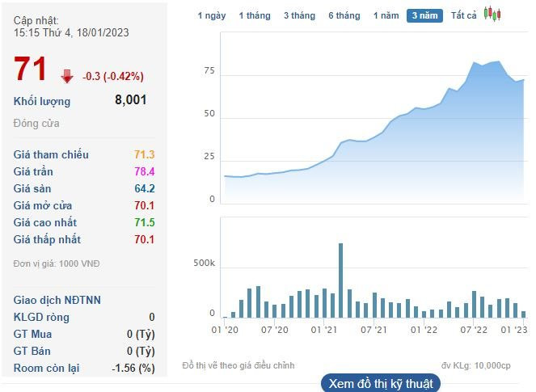
Task: Select the 1 tháng time range
Action: point(254,15)
